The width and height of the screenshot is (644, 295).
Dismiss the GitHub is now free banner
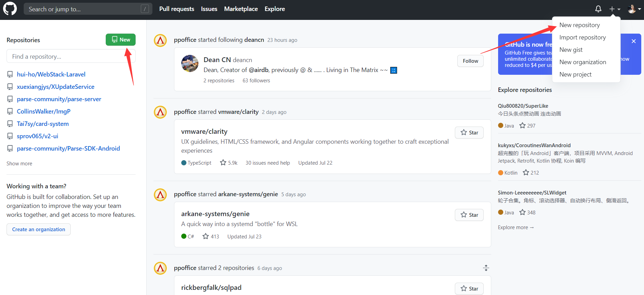click(x=634, y=41)
